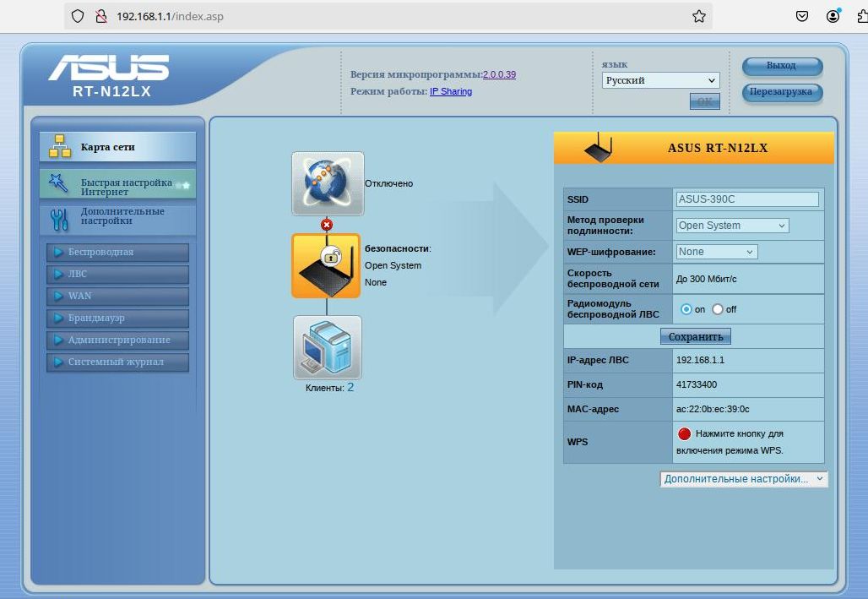Click the browser address bar
This screenshot has width=868, height=599.
pos(388,16)
